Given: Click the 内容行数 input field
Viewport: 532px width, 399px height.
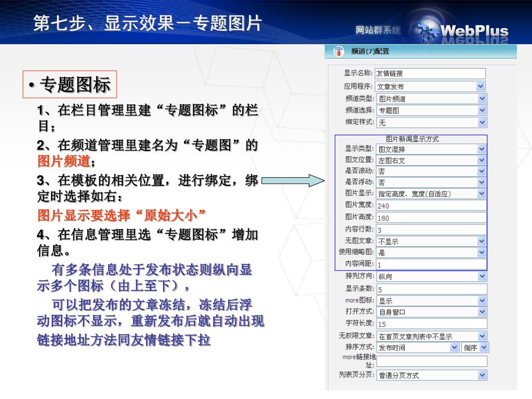Looking at the screenshot, I should tap(431, 230).
